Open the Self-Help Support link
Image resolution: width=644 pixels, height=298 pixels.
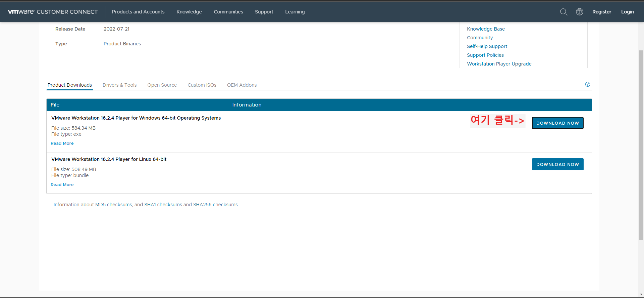[487, 46]
